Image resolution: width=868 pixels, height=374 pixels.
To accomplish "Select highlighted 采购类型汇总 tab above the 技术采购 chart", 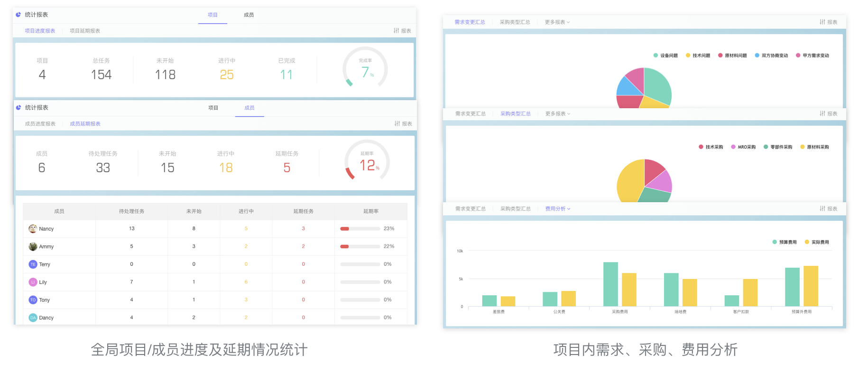I will [x=516, y=114].
